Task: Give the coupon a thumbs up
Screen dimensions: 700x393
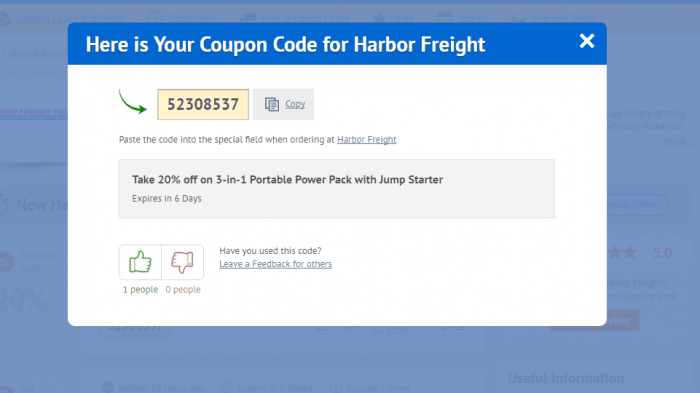Action: click(140, 262)
